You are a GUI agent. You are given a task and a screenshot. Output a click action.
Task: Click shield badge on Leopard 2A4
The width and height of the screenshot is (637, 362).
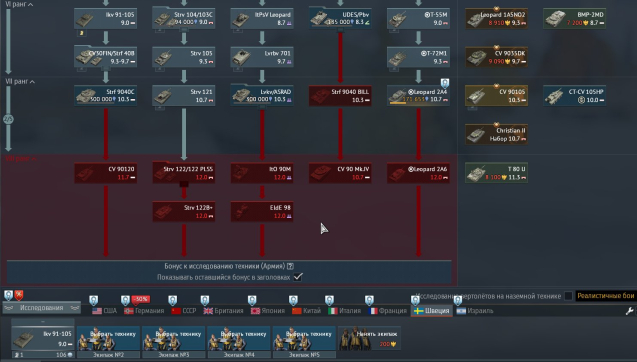tap(445, 83)
